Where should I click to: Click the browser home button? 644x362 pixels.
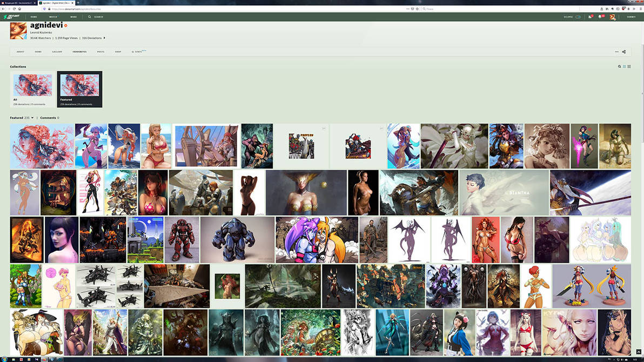[x=19, y=9]
